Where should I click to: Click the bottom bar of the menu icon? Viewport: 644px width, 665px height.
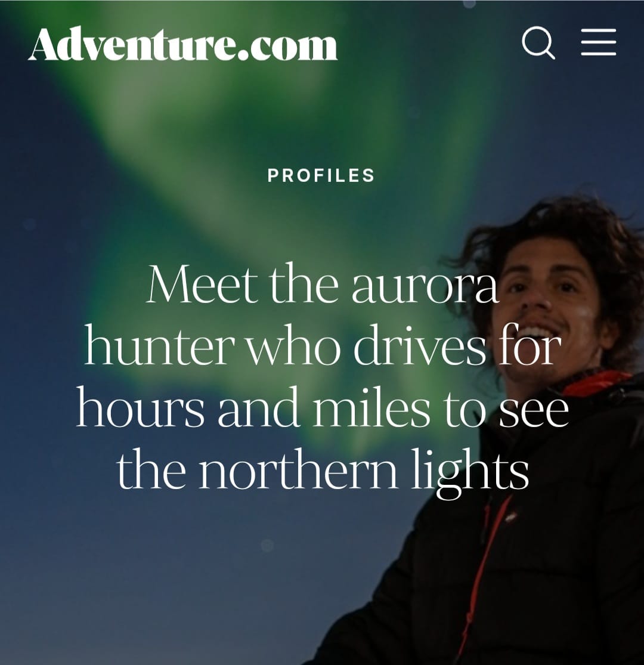(598, 54)
